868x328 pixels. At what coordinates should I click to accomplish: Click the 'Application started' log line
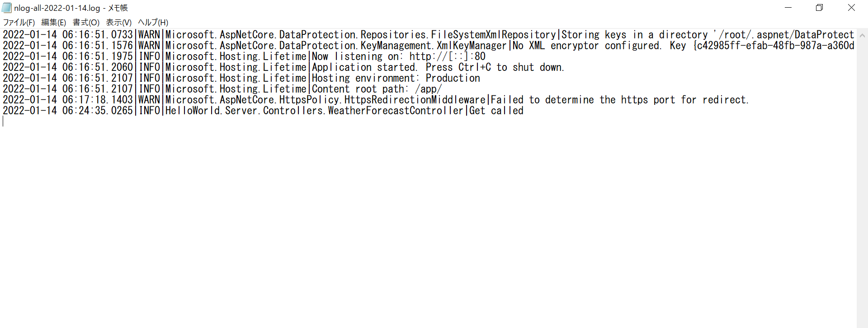coord(283,67)
